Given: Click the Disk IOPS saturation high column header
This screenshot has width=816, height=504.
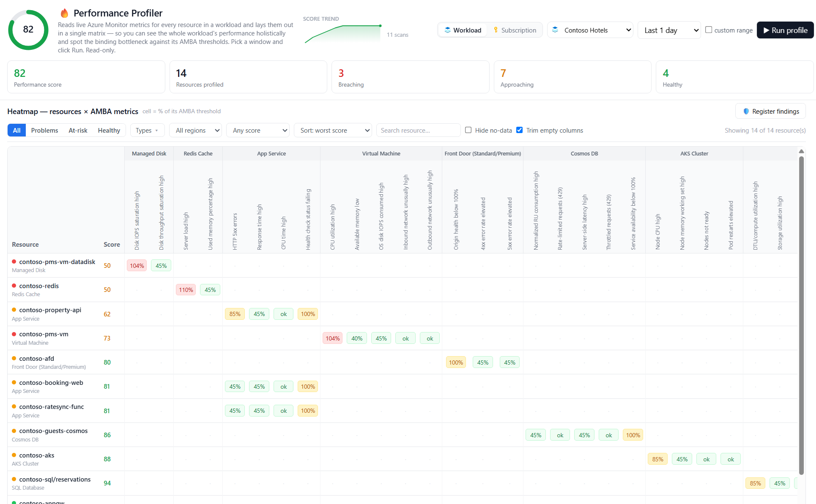Looking at the screenshot, I should [137, 220].
